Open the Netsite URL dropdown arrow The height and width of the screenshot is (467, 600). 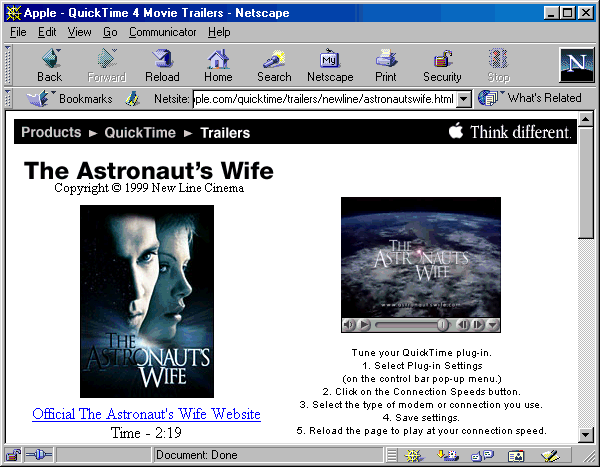pos(463,99)
